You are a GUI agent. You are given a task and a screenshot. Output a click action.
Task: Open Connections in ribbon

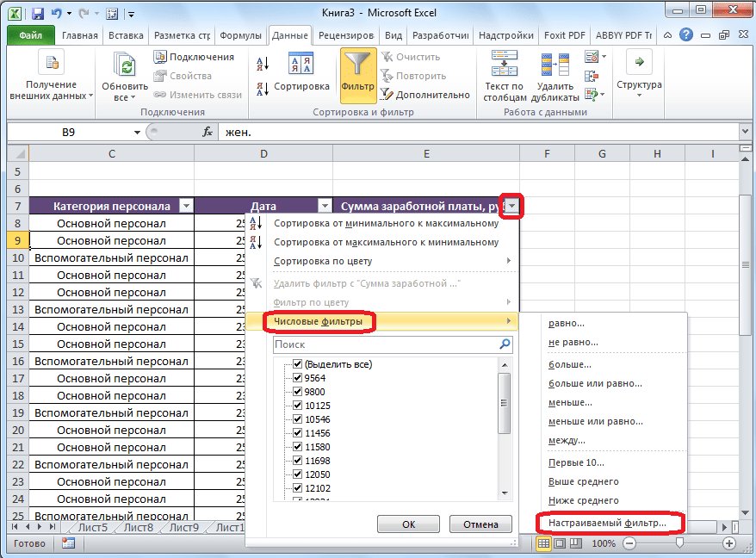click(x=194, y=57)
